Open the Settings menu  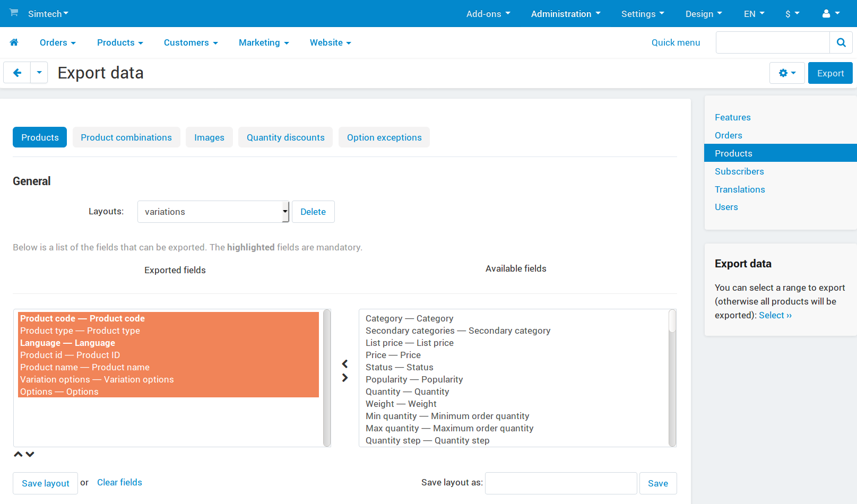pyautogui.click(x=643, y=14)
